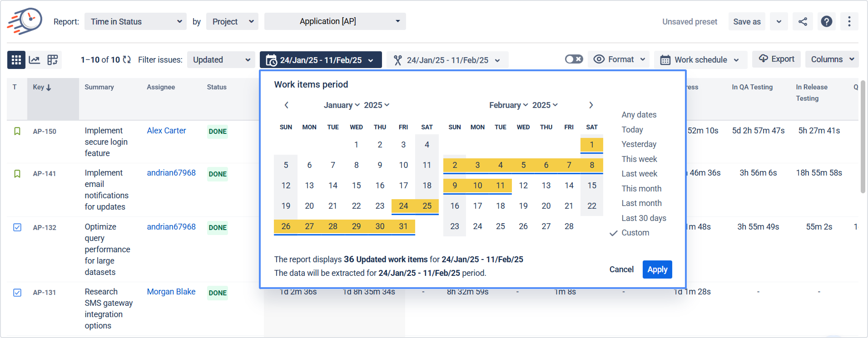The width and height of the screenshot is (868, 338).
Task: Expand the February month selector
Action: click(508, 105)
